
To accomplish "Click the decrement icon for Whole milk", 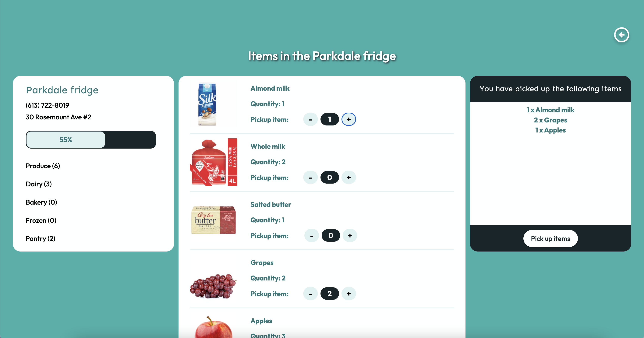I will 310,177.
